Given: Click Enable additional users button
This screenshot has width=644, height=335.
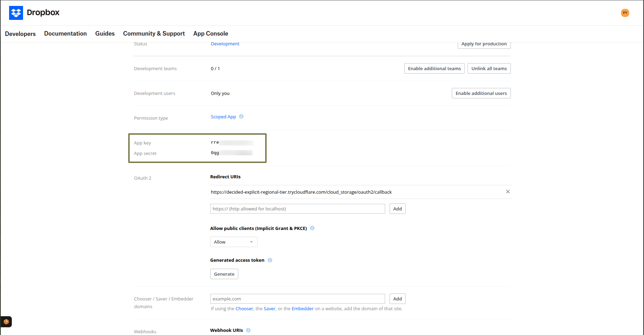Looking at the screenshot, I should [481, 93].
